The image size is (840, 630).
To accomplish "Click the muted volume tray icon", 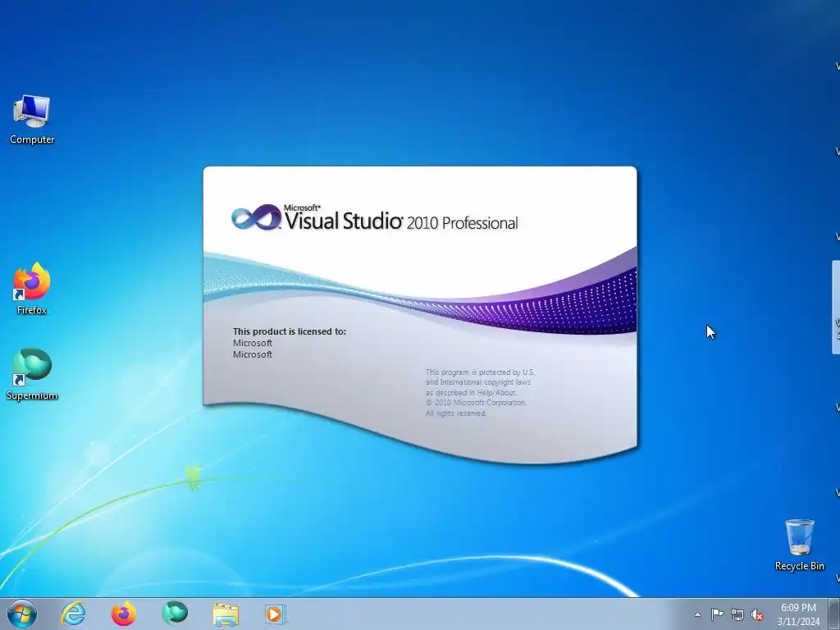I will point(757,614).
